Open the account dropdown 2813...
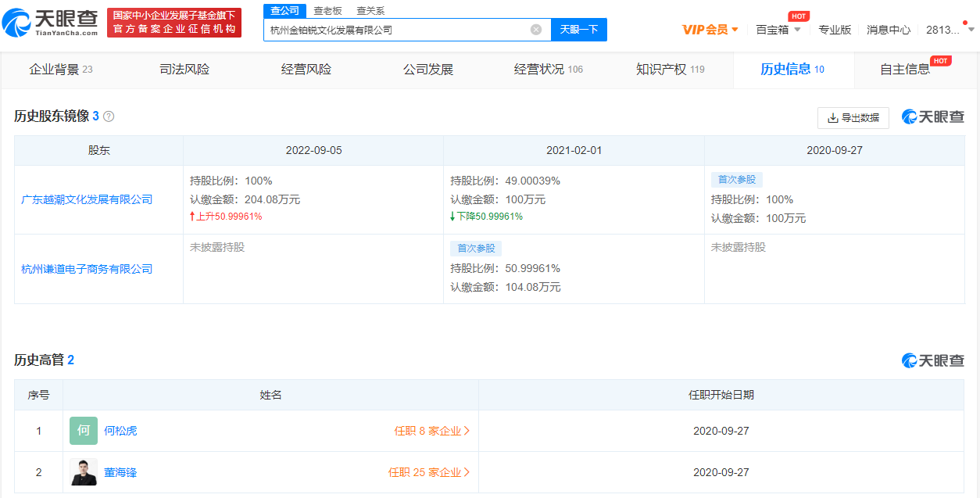 tap(950, 30)
